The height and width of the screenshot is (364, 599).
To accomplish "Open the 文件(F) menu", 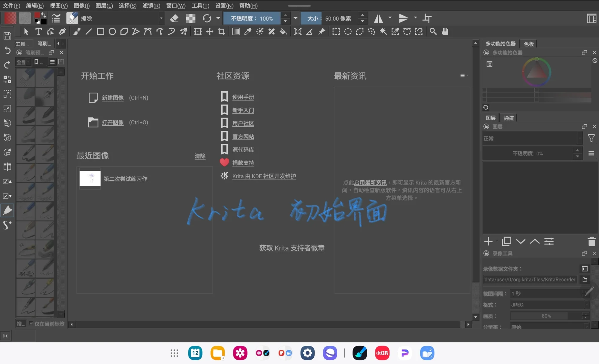I will pyautogui.click(x=11, y=6).
